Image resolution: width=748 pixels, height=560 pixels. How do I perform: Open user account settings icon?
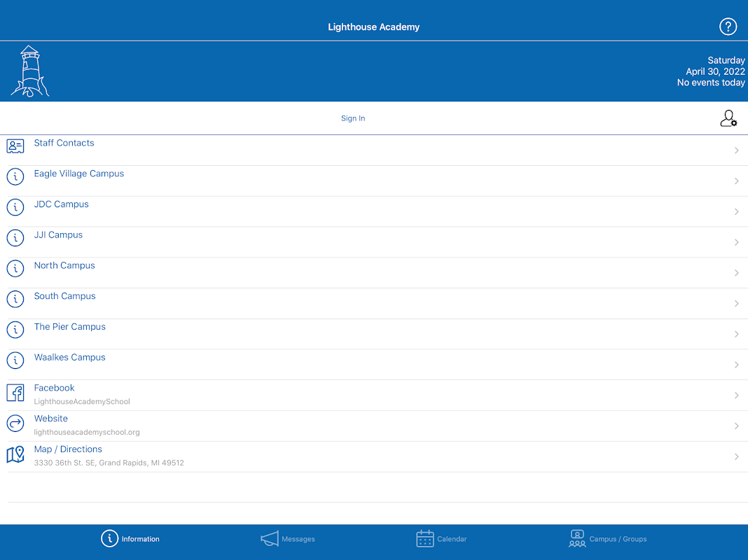pyautogui.click(x=728, y=118)
